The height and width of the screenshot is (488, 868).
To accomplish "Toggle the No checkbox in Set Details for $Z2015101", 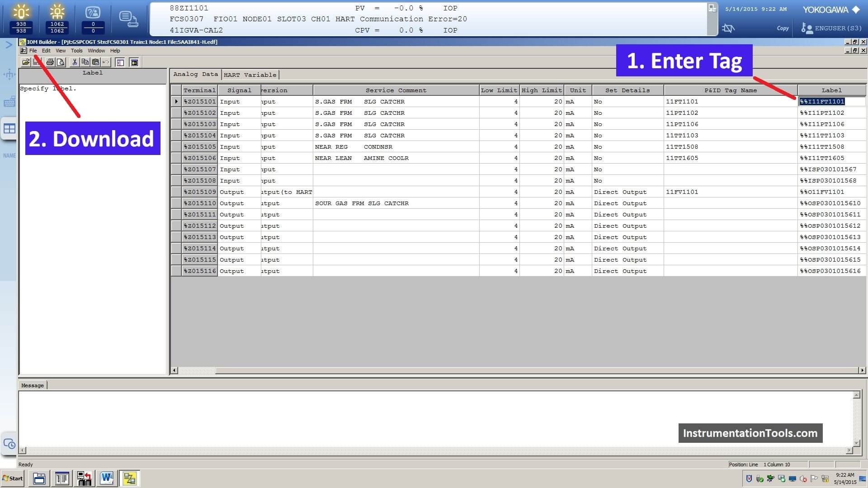I will point(598,101).
